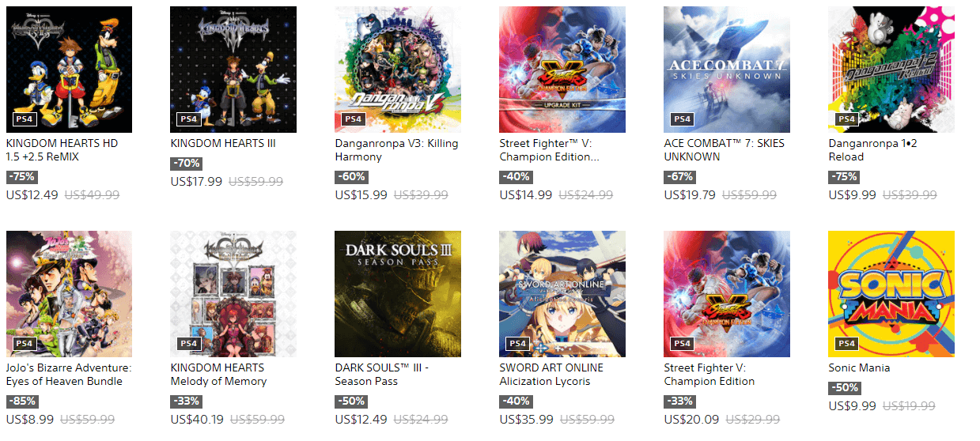Click the US$20.09 price for Street Fighter V
Screen dimensions: 980x441
click(691, 420)
